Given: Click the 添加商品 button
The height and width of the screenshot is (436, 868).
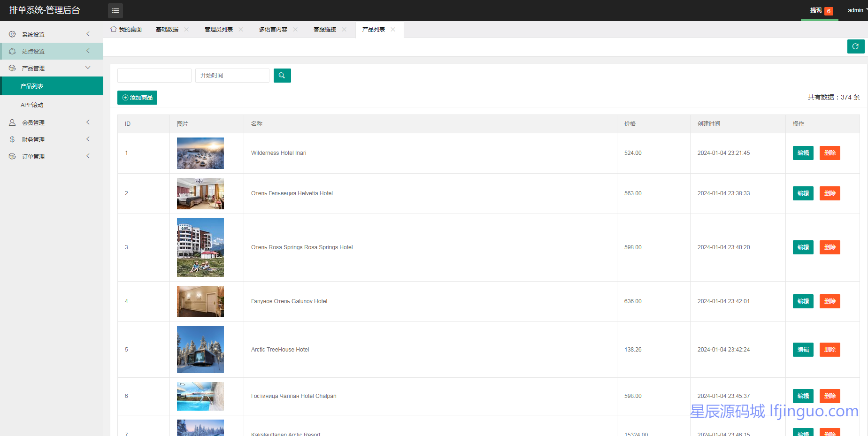Looking at the screenshot, I should coord(137,98).
